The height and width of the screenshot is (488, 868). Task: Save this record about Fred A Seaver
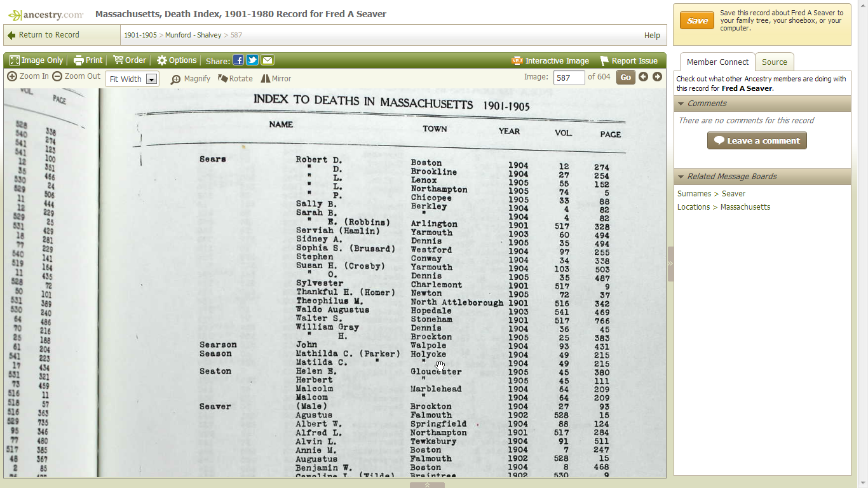coord(697,20)
